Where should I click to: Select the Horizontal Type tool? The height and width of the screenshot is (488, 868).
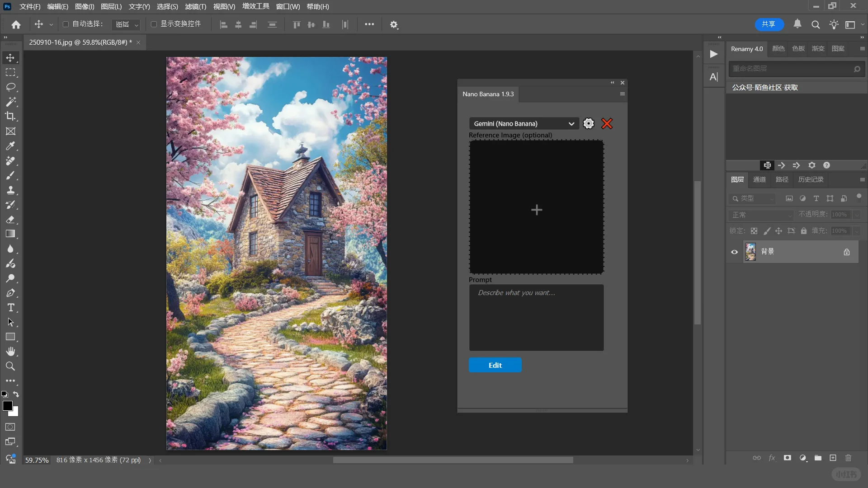(10, 308)
